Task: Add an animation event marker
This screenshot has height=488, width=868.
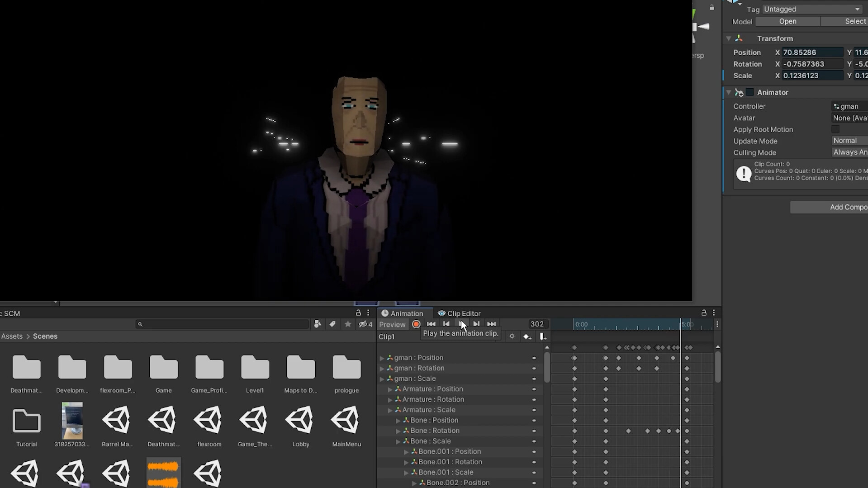Action: 543,336
